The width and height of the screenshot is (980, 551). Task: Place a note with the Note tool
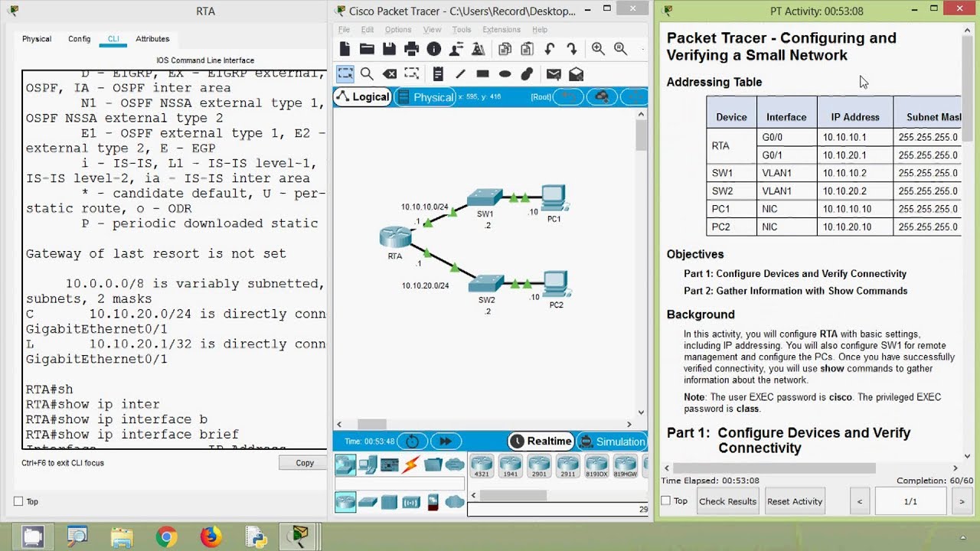pos(438,74)
